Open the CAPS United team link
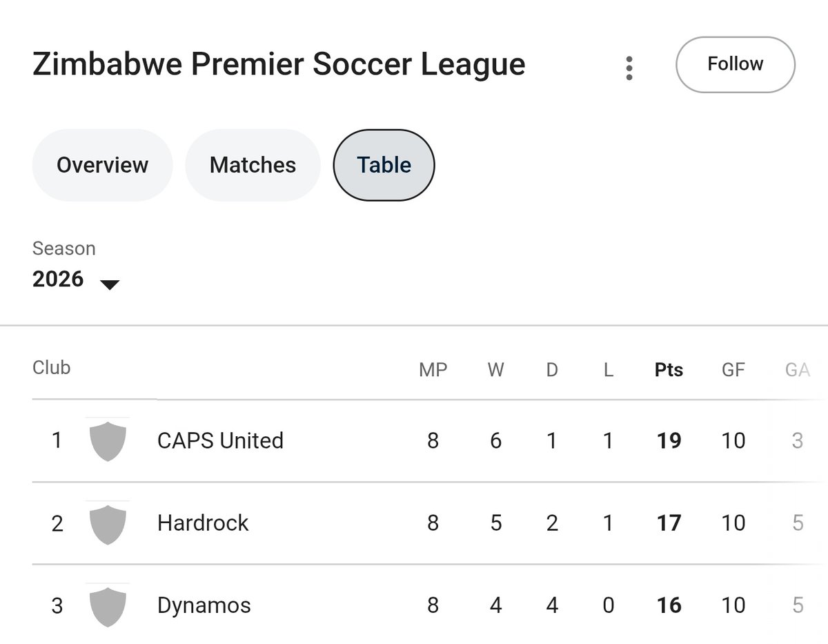The image size is (828, 644). click(220, 440)
